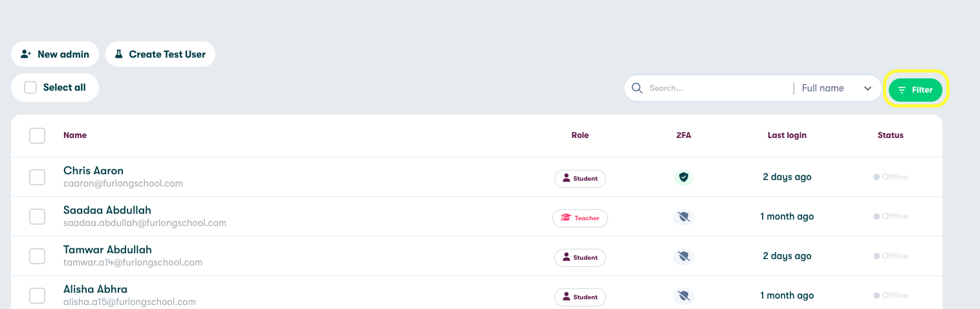Image resolution: width=980 pixels, height=309 pixels.
Task: Click Alisha Abhra's disabled 2FA icon
Action: click(683, 296)
